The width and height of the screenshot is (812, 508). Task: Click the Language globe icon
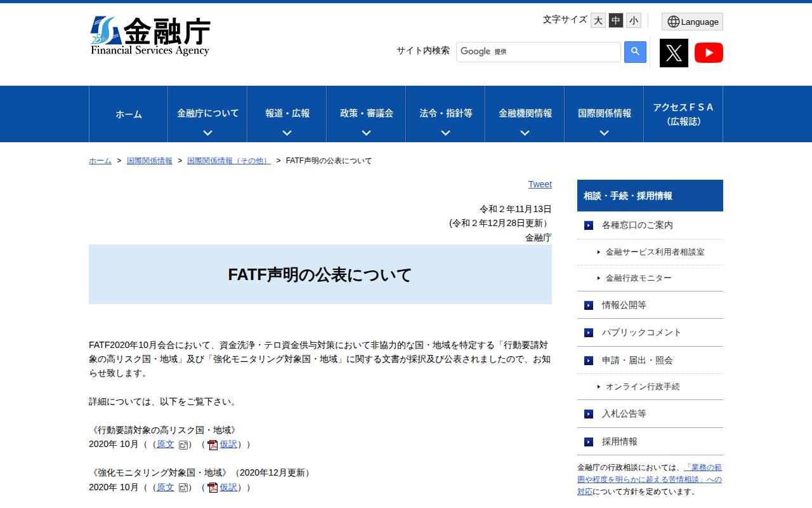(x=691, y=21)
